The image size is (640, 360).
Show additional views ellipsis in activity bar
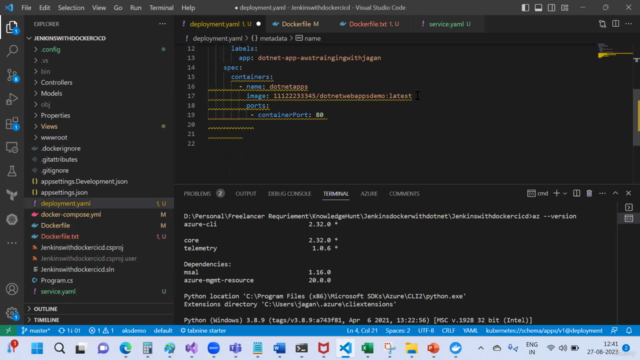(12, 243)
